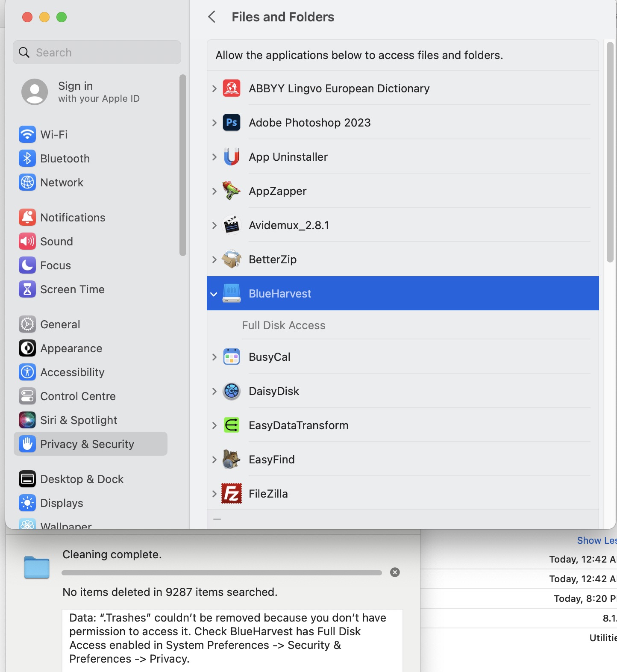This screenshot has width=617, height=672.
Task: Click the Show Less link
Action: pos(597,540)
